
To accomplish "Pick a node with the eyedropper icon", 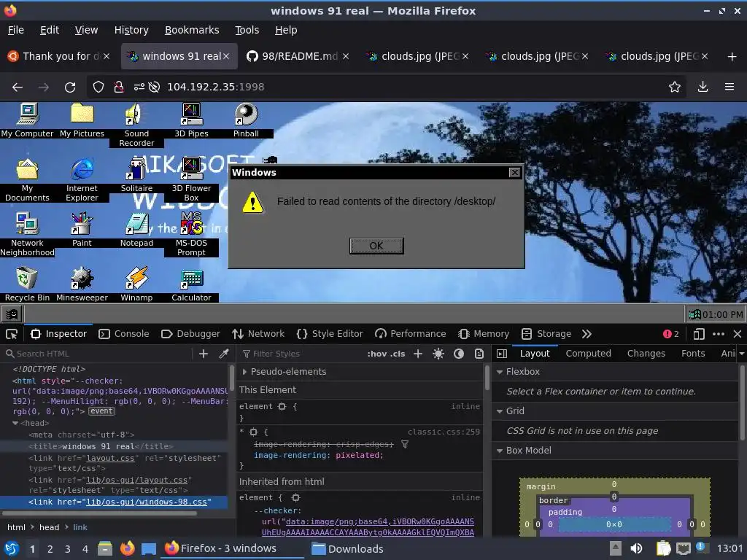I will (x=223, y=354).
